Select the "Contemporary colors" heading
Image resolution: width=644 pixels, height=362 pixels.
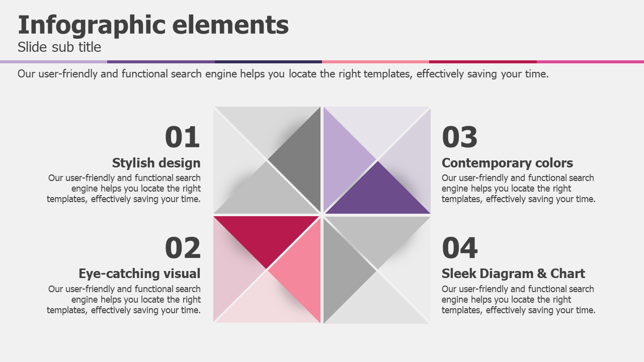pyautogui.click(x=507, y=163)
